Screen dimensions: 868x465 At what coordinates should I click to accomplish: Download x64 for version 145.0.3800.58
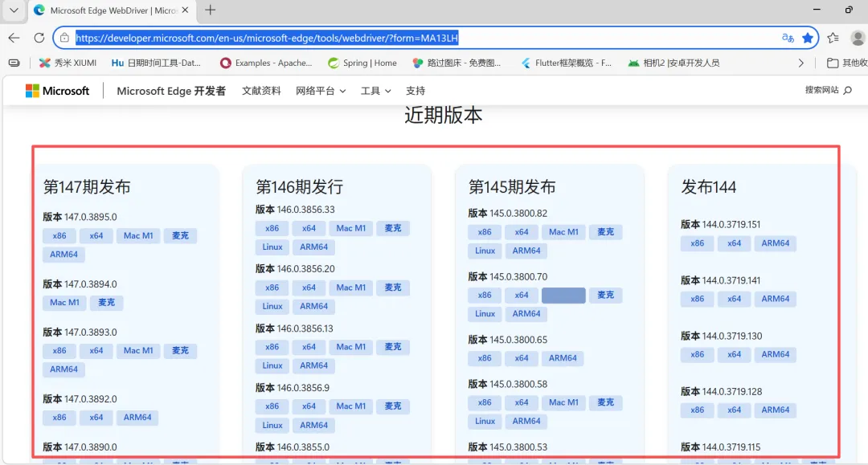point(522,402)
